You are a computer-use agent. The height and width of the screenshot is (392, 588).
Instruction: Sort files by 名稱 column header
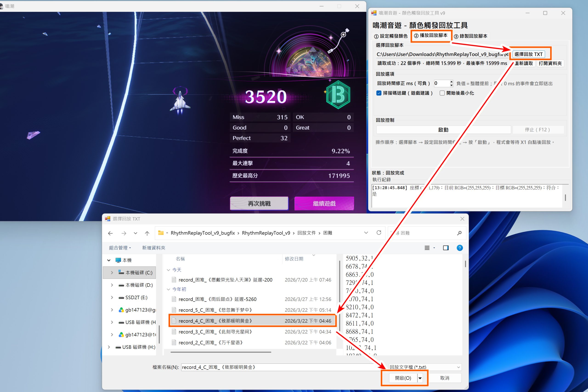180,259
